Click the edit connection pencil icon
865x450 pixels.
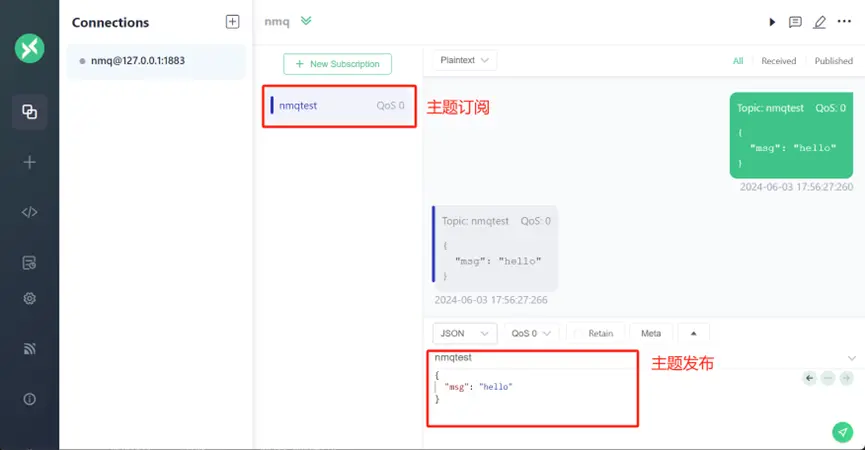tap(820, 22)
